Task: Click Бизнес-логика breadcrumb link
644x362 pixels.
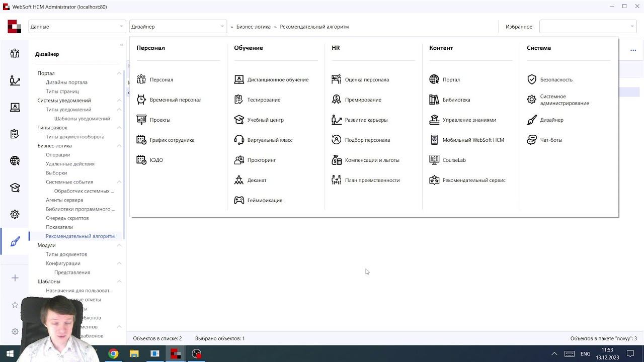Action: tap(254, 27)
